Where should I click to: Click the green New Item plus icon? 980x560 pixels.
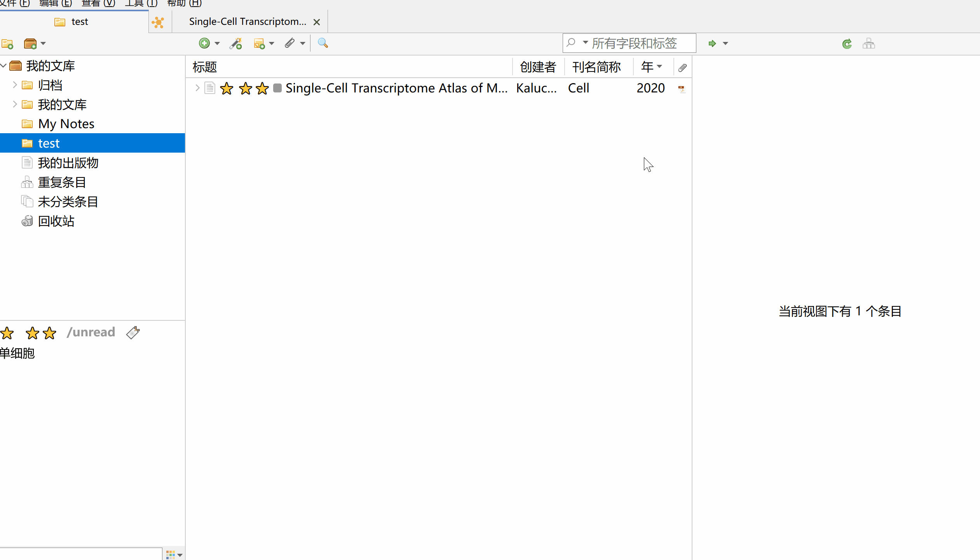(204, 43)
